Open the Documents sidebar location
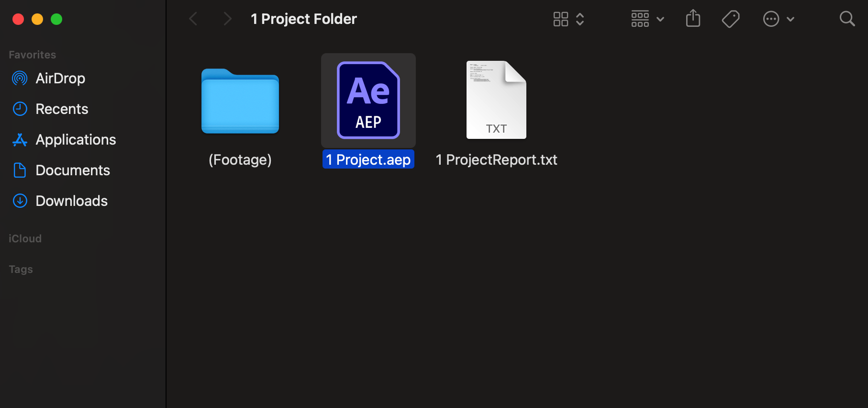This screenshot has height=408, width=868. click(x=73, y=170)
